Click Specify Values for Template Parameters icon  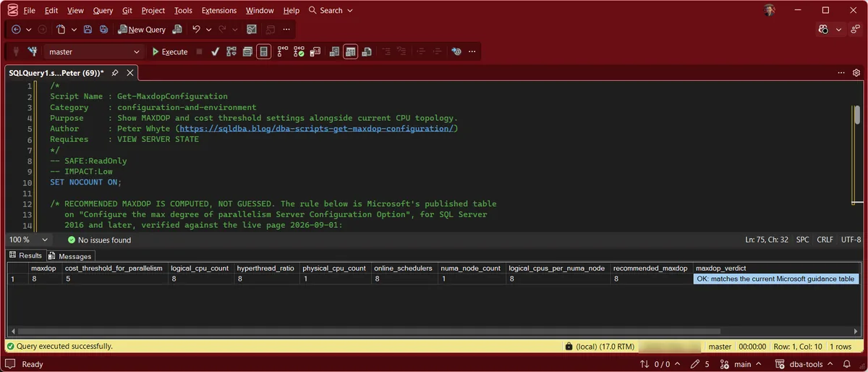(x=456, y=52)
